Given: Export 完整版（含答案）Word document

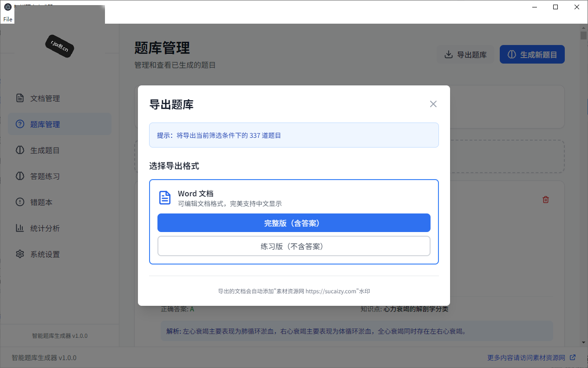Looking at the screenshot, I should coord(294,223).
